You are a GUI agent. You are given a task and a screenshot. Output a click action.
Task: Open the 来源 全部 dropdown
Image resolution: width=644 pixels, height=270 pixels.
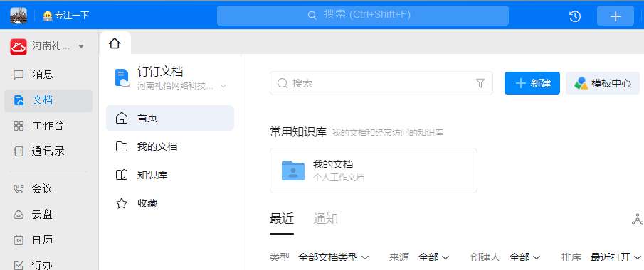(433, 258)
